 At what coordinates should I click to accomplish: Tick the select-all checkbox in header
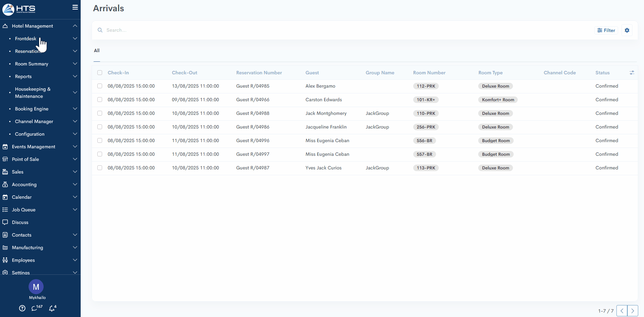100,73
